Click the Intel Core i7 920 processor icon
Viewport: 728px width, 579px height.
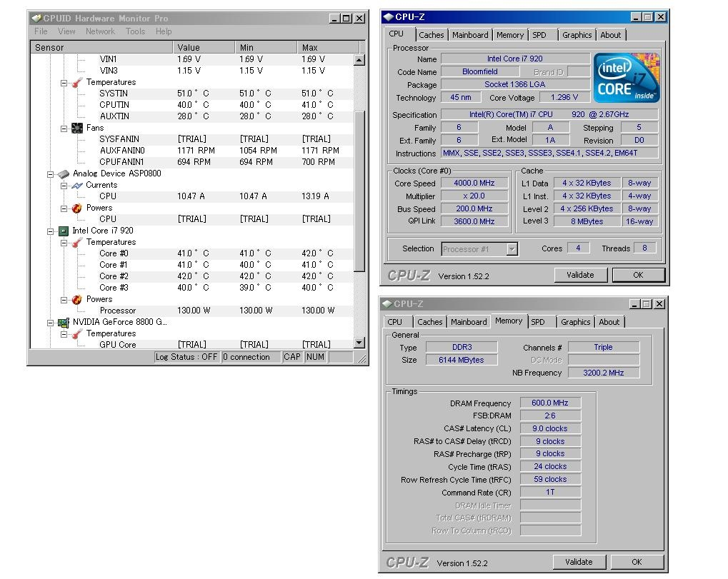[x=64, y=231]
